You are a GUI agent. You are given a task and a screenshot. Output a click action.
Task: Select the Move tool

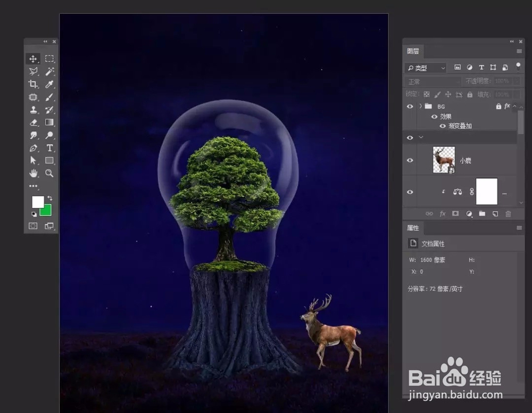[x=32, y=59]
